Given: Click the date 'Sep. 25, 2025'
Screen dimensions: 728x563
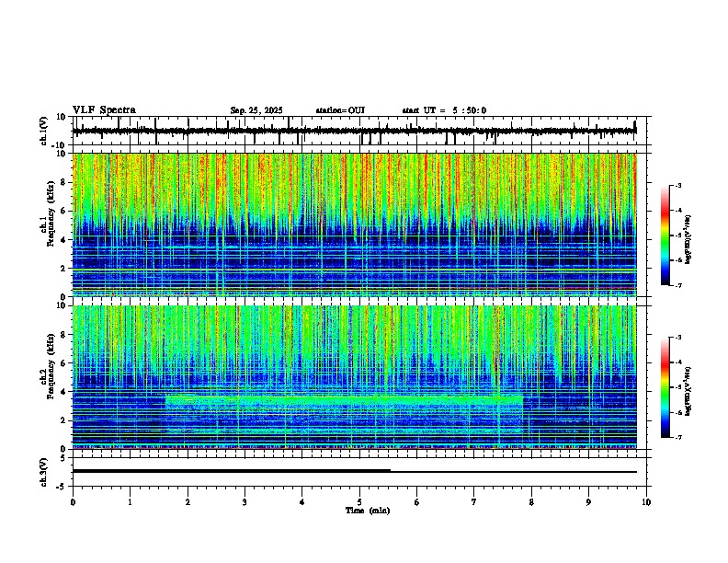Looking at the screenshot, I should pos(256,110).
